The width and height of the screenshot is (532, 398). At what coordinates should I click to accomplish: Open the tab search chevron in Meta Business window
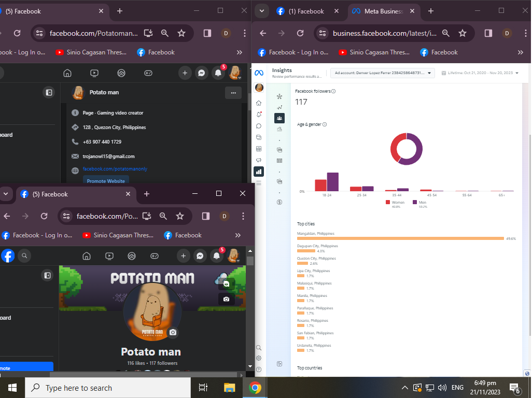[261, 11]
